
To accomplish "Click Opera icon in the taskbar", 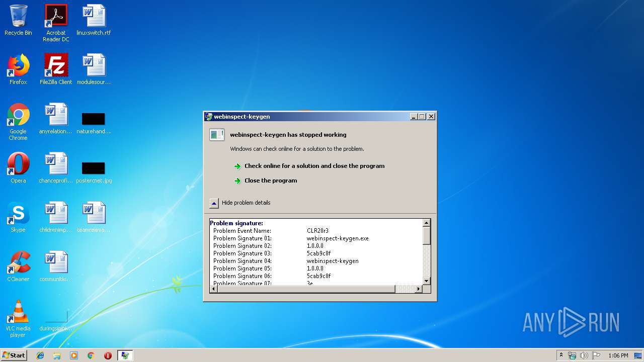I will point(108,355).
